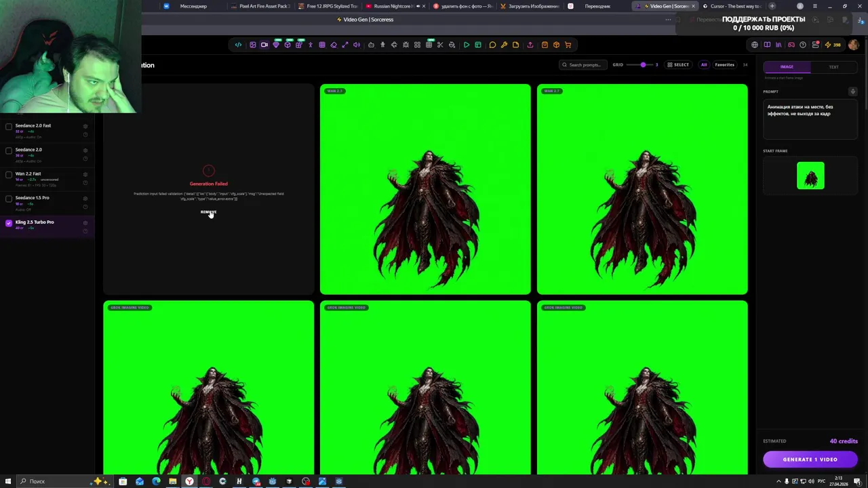Open the globe language icon
Viewport: 868px width, 488px height.
click(x=755, y=45)
